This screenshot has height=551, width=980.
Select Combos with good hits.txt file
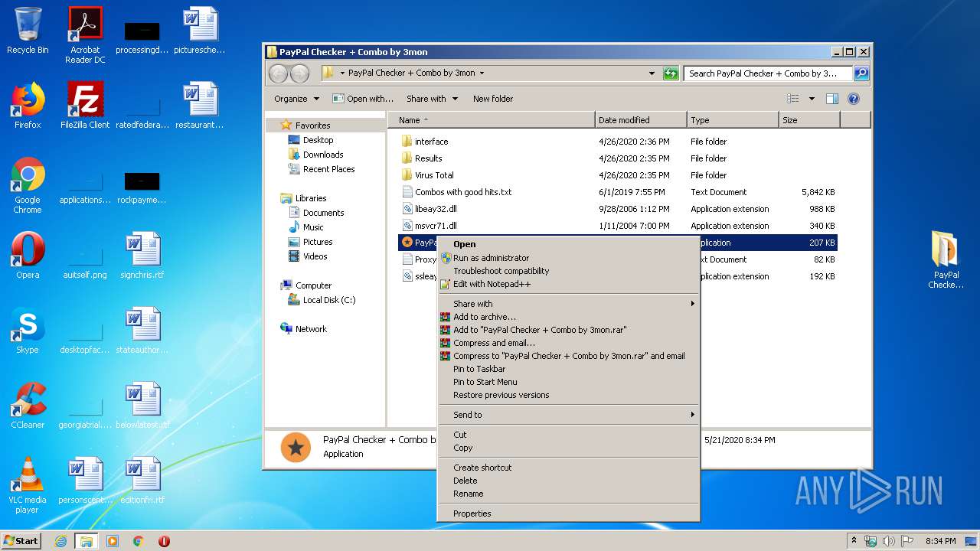click(619, 192)
